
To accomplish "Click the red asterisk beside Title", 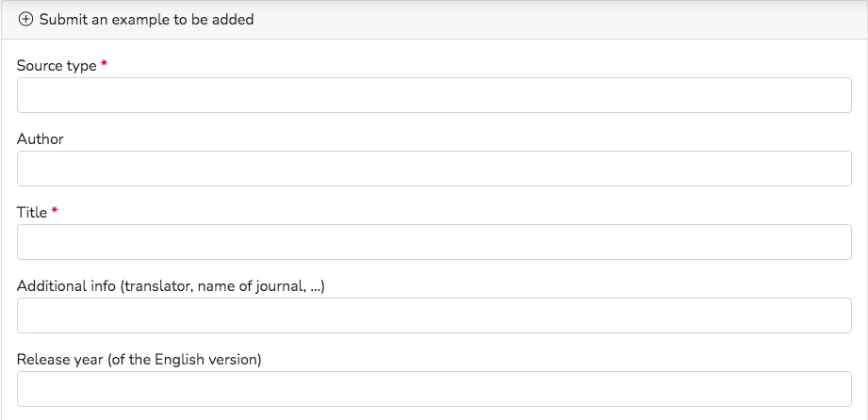I will (x=55, y=210).
